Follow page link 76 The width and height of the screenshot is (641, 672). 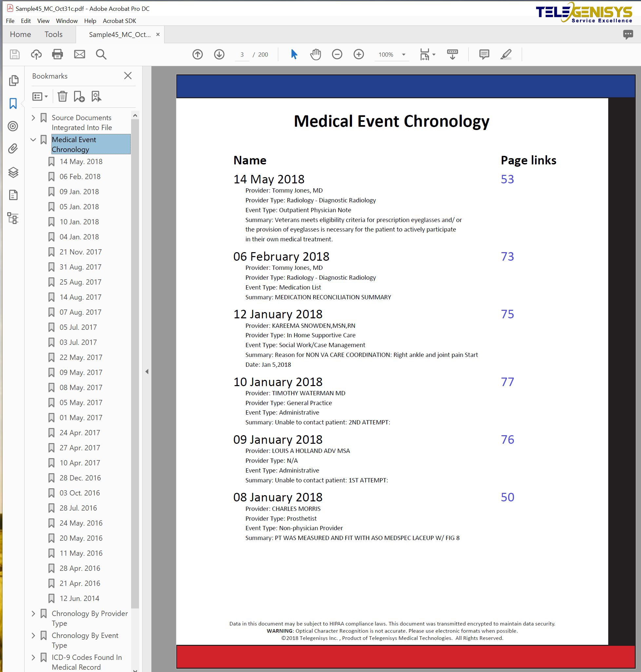click(507, 439)
